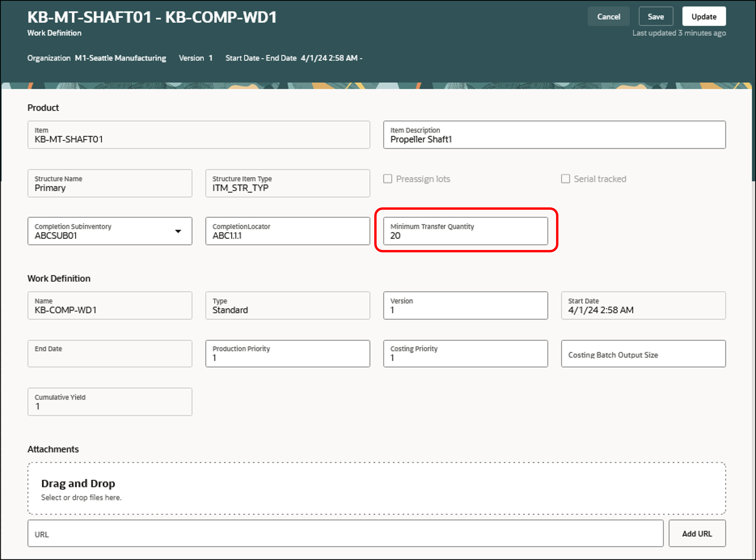The height and width of the screenshot is (560, 756).
Task: Toggle the Serial tracked checkbox
Action: (x=565, y=179)
